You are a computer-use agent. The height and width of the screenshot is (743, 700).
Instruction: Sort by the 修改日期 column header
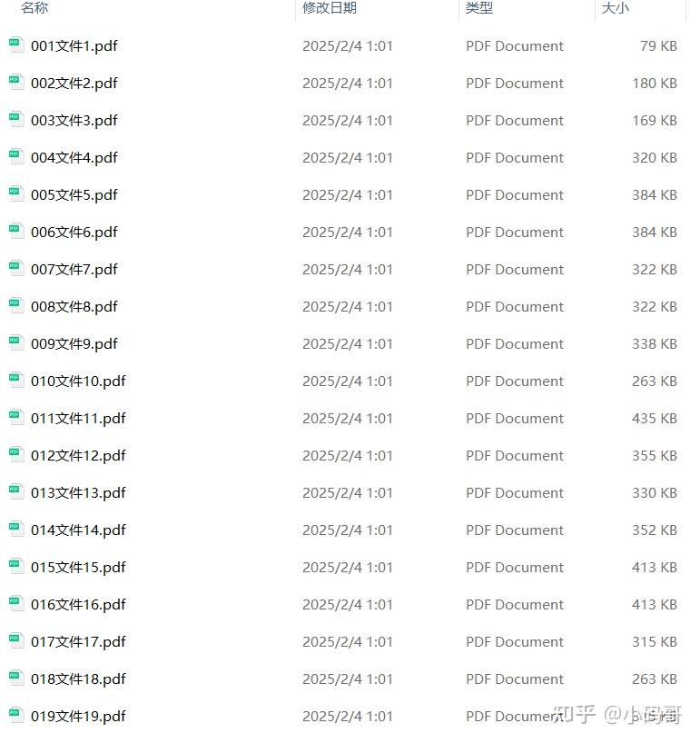[x=330, y=8]
